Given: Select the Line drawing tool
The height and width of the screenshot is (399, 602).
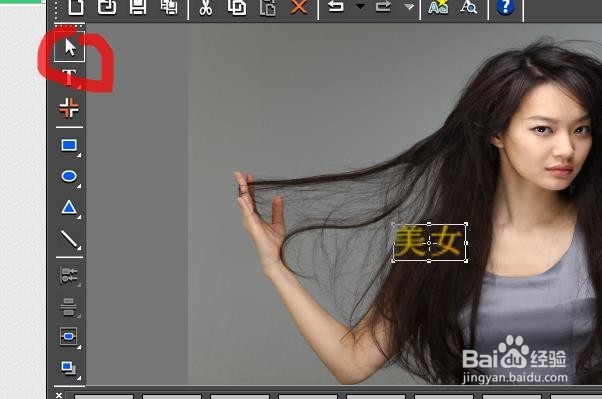Looking at the screenshot, I should [x=69, y=239].
